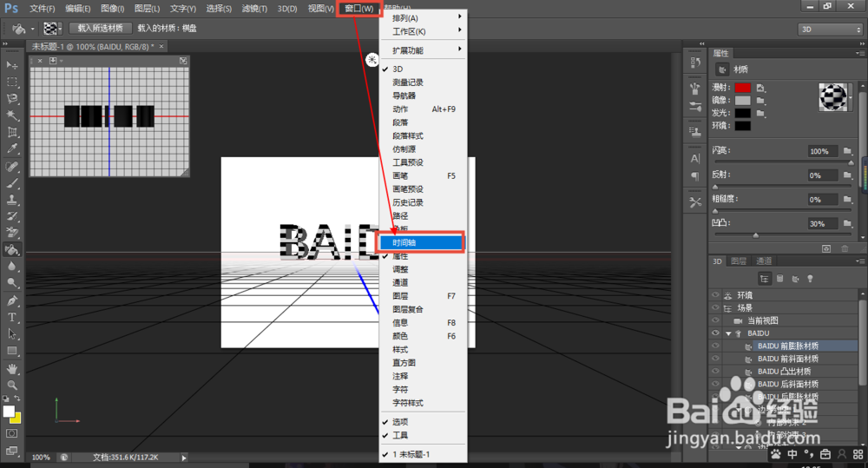Open the 漫射 texture menu
The height and width of the screenshot is (468, 868).
[x=760, y=88]
